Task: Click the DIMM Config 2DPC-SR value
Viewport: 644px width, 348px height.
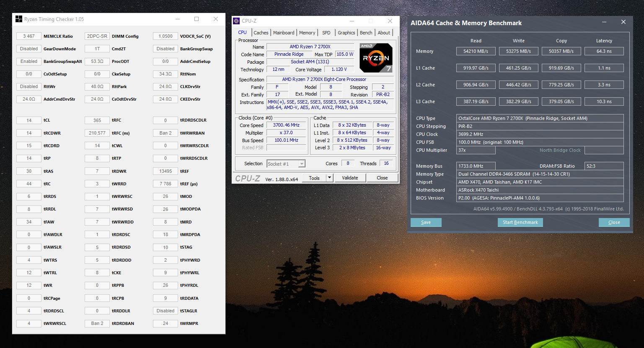Action: coord(97,36)
